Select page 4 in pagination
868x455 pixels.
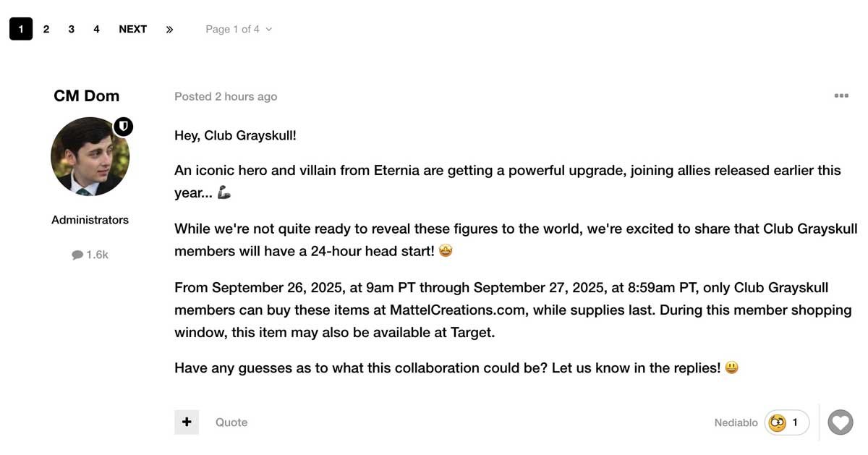tap(96, 29)
